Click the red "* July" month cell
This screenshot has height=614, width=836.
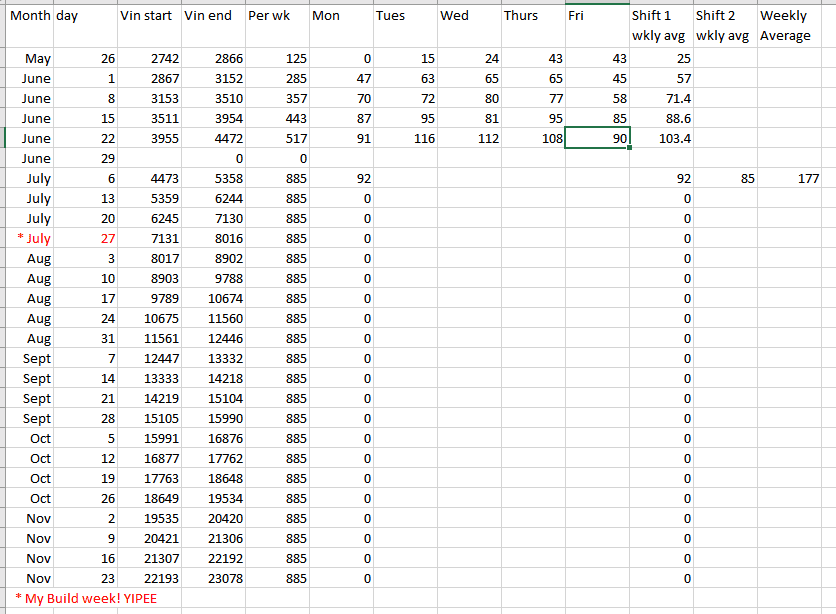[x=30, y=239]
